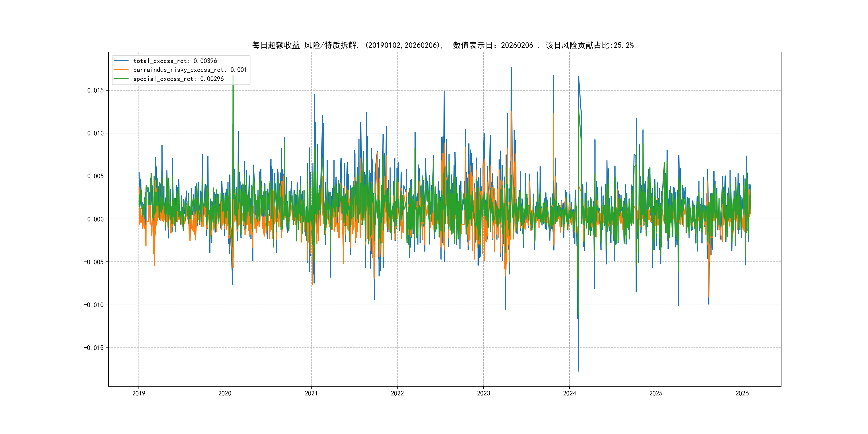The image size is (868, 434).
Task: Click the 0.015 y-axis tick label
Action: pyautogui.click(x=95, y=90)
